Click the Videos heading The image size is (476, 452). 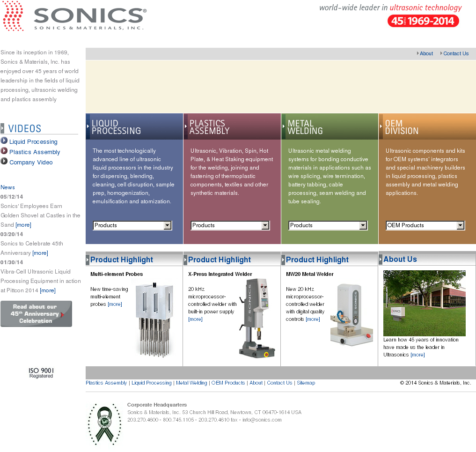click(x=25, y=128)
